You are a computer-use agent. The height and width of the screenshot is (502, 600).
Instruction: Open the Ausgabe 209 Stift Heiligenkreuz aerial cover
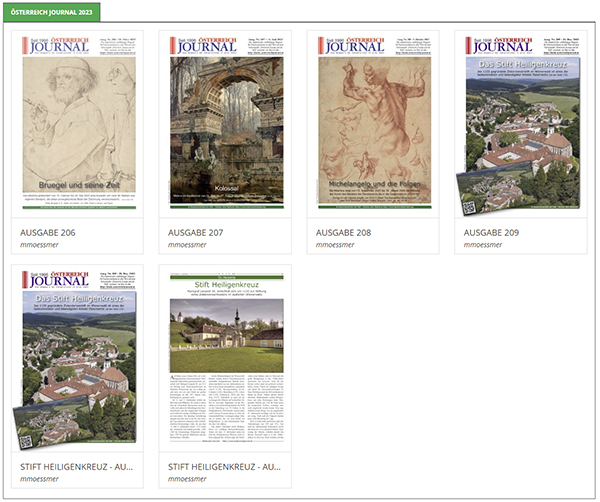pyautogui.click(x=518, y=126)
